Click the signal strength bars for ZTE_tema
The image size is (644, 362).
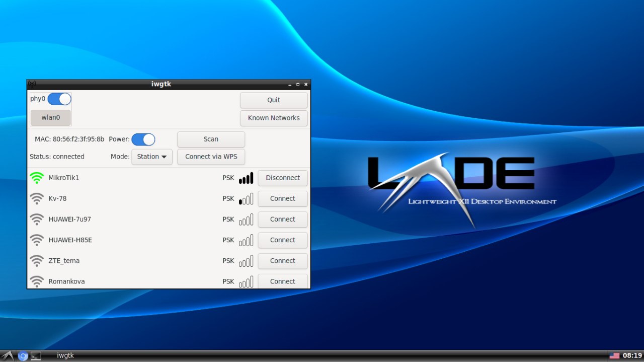[x=246, y=261]
